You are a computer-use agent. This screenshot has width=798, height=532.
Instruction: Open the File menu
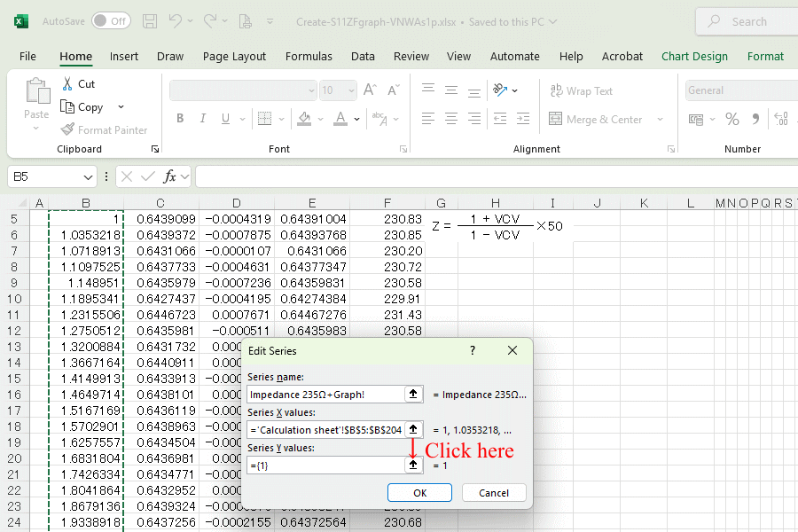pyautogui.click(x=27, y=56)
